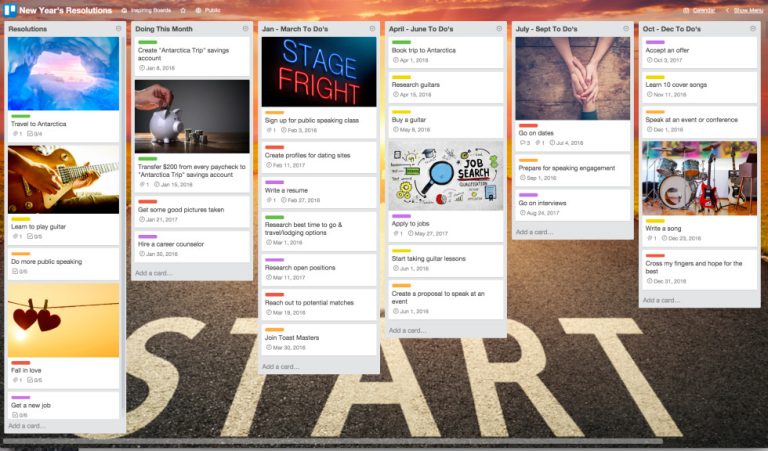The height and width of the screenshot is (451, 768).
Task: Open the Reach out to potential matches card
Action: coord(319,305)
